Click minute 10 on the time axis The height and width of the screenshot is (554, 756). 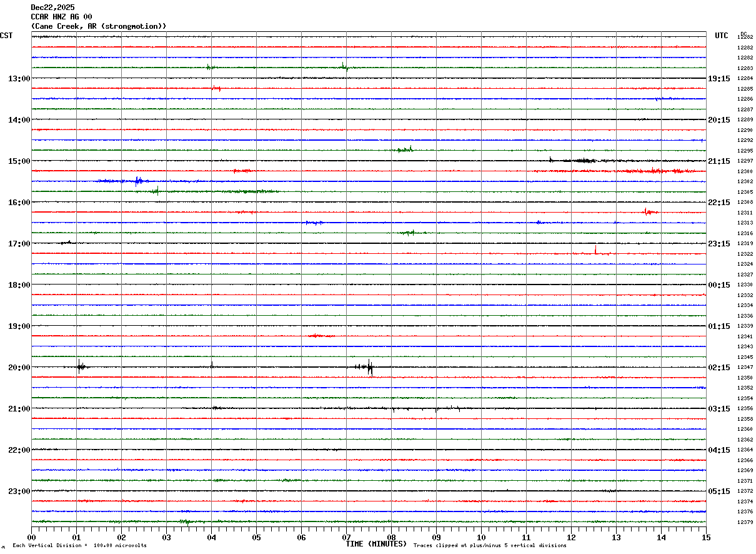point(481,536)
